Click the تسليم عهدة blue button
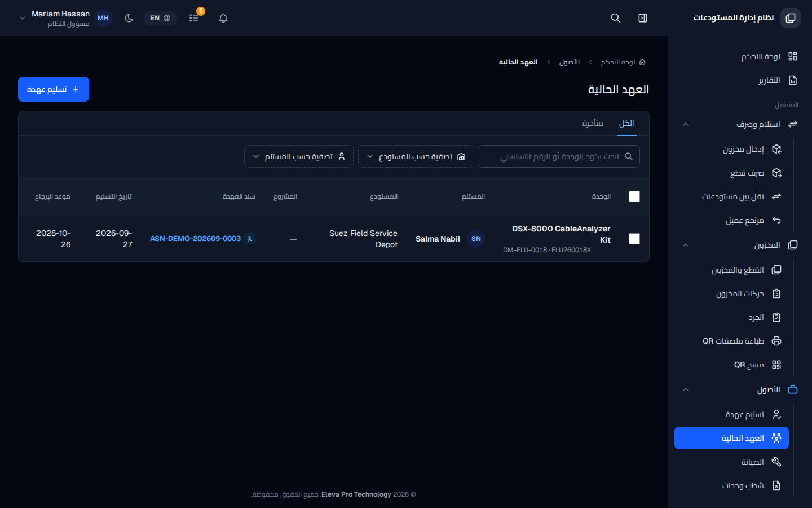The image size is (812, 508). point(54,89)
